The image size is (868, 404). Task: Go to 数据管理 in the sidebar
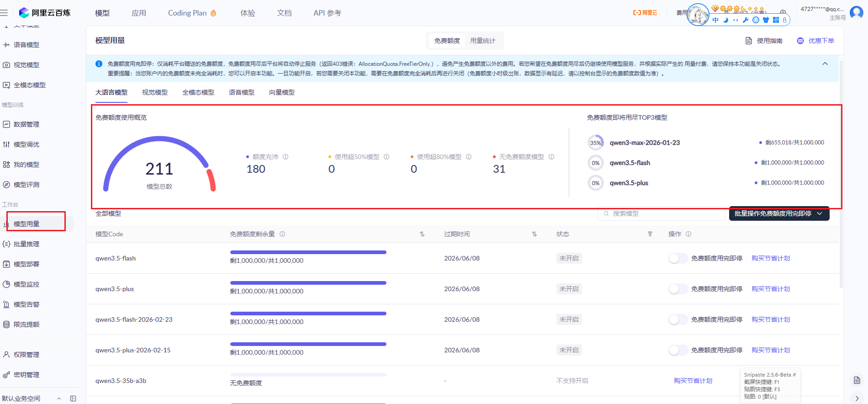(26, 124)
